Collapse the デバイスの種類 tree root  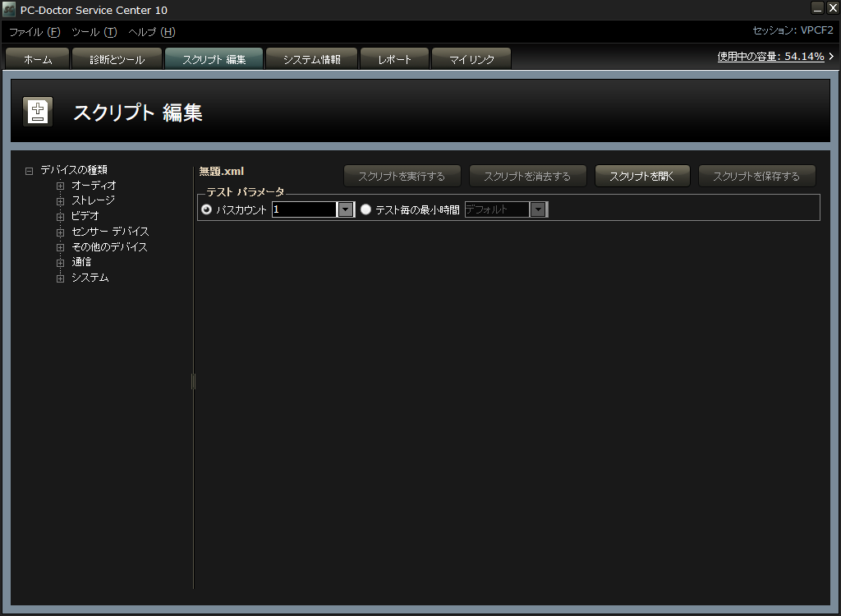coord(29,171)
